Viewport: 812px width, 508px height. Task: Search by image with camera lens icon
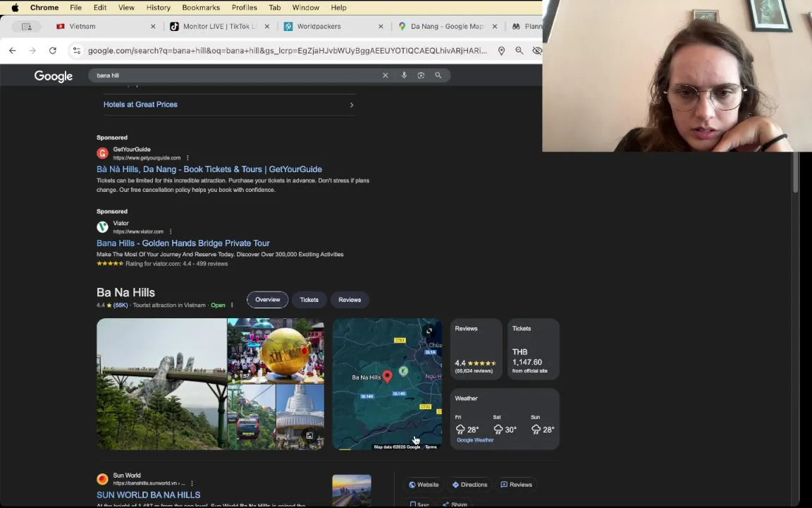click(x=421, y=75)
